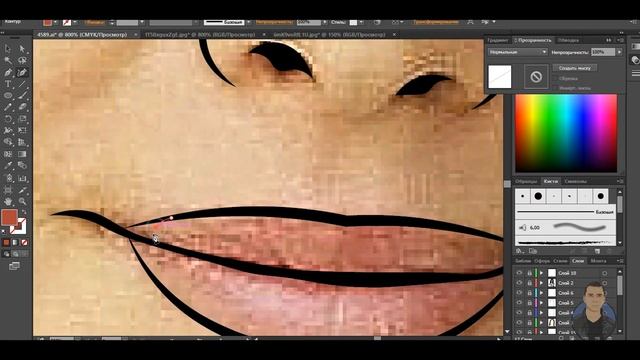Open Базовый brush definition dropdown in control bar

pos(248,22)
